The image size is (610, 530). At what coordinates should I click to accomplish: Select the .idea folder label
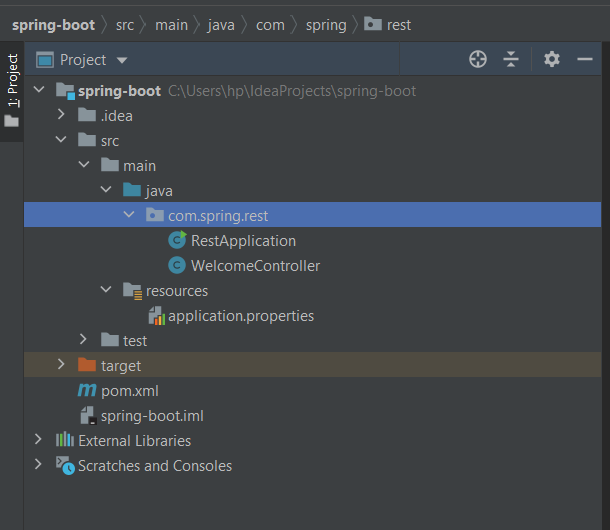coord(117,116)
